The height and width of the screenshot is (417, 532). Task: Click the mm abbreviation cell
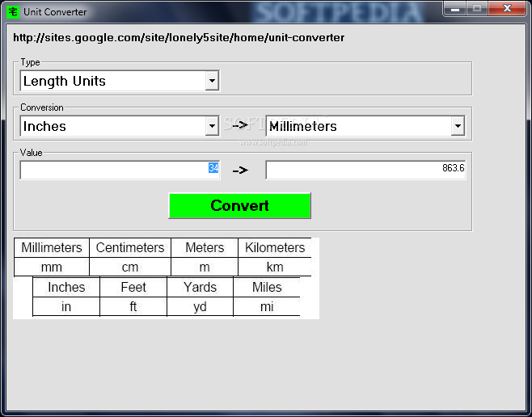click(52, 267)
